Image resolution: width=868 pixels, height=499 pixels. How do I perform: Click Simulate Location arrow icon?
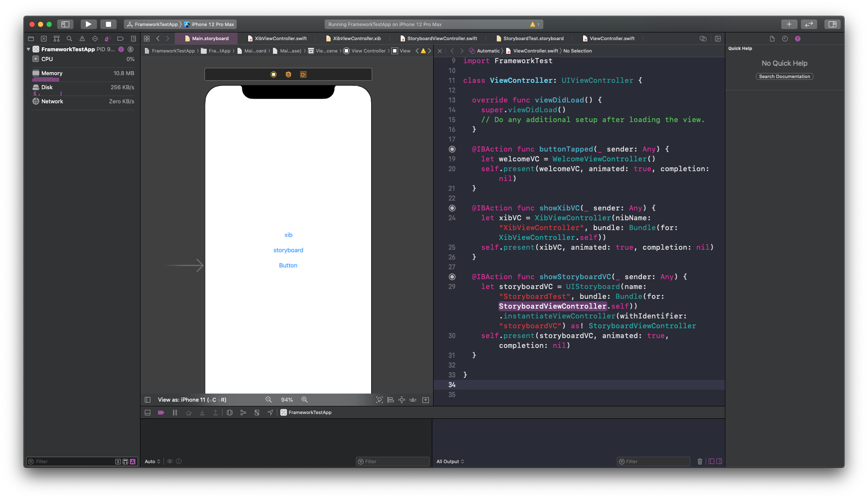[x=270, y=412]
